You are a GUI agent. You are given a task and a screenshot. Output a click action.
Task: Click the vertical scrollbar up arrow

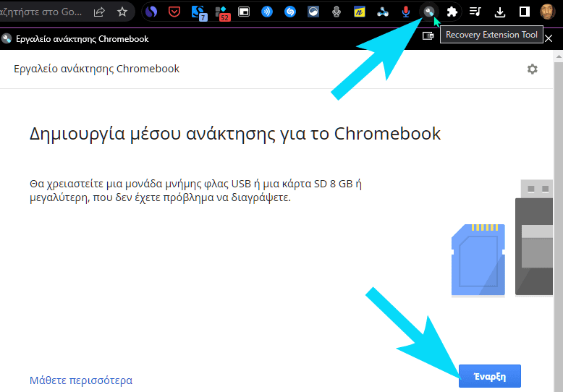click(x=559, y=56)
